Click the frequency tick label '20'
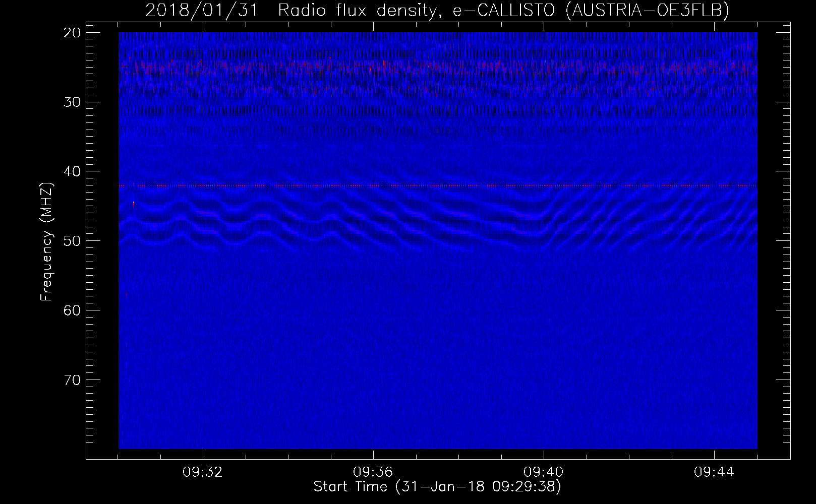816x504 pixels. pyautogui.click(x=72, y=33)
